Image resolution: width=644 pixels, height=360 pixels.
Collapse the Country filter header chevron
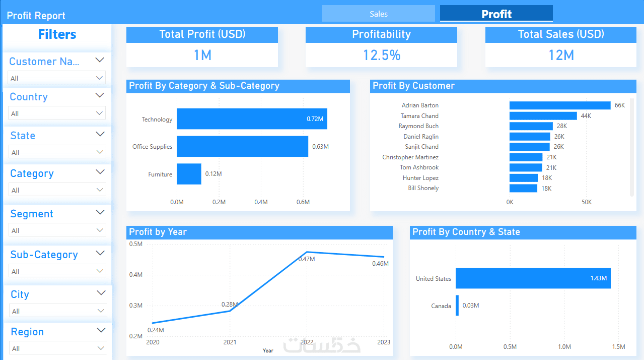(x=100, y=95)
